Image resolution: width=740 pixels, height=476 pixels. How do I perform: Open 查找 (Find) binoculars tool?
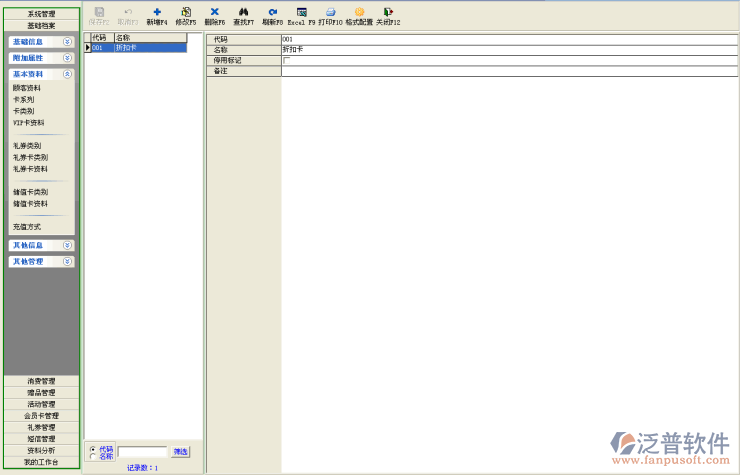[x=243, y=12]
